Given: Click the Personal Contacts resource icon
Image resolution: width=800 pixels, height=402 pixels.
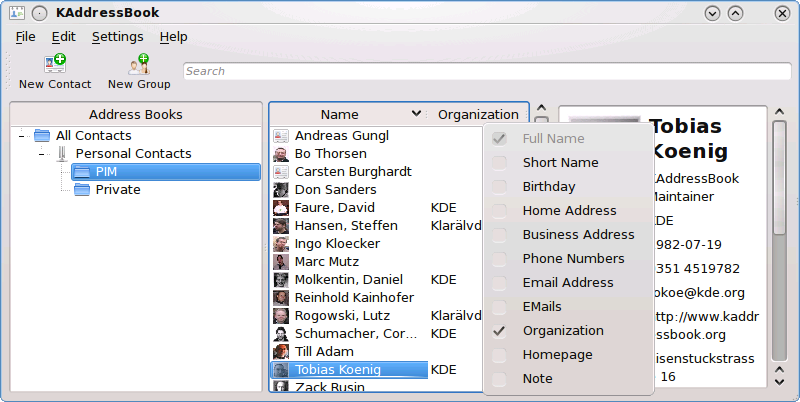Looking at the screenshot, I should click(62, 154).
